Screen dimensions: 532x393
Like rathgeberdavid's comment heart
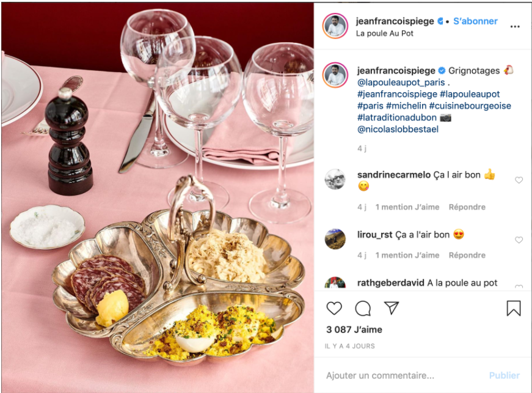tap(519, 286)
